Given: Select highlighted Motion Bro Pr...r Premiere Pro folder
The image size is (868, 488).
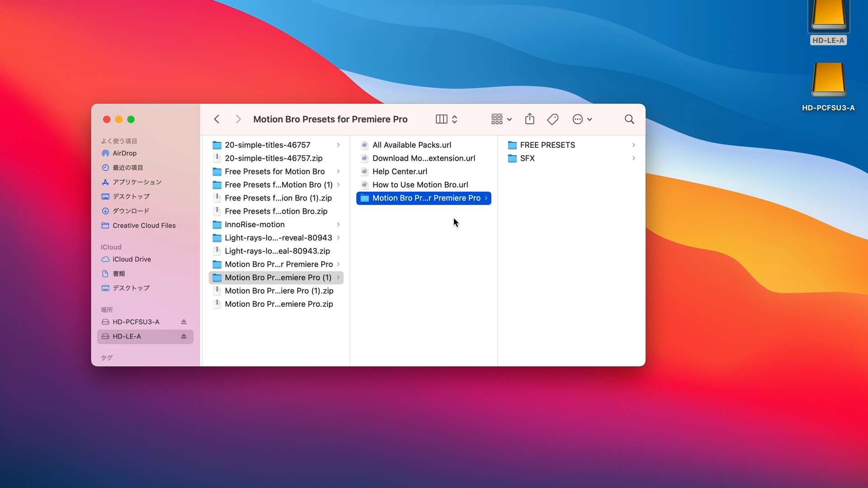Looking at the screenshot, I should pyautogui.click(x=424, y=198).
